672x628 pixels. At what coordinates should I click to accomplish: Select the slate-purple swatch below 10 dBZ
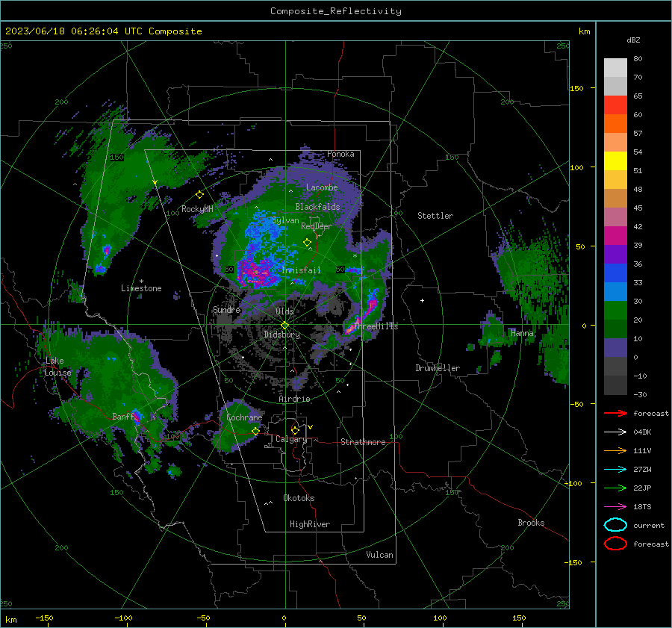pos(615,348)
